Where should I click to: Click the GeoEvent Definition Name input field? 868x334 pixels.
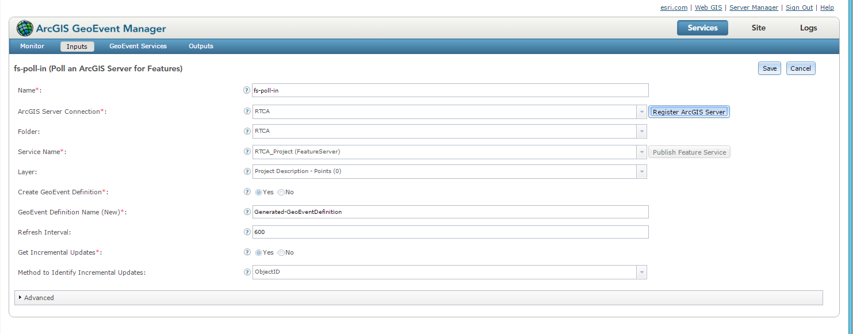(x=450, y=212)
